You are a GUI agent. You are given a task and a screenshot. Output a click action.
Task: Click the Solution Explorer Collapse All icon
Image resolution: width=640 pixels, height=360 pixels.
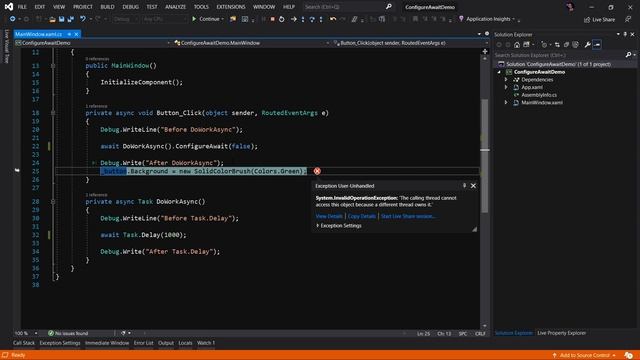[x=566, y=45]
